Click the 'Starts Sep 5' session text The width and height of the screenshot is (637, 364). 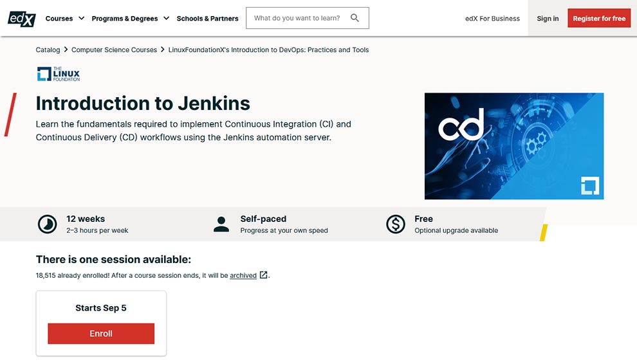[101, 308]
